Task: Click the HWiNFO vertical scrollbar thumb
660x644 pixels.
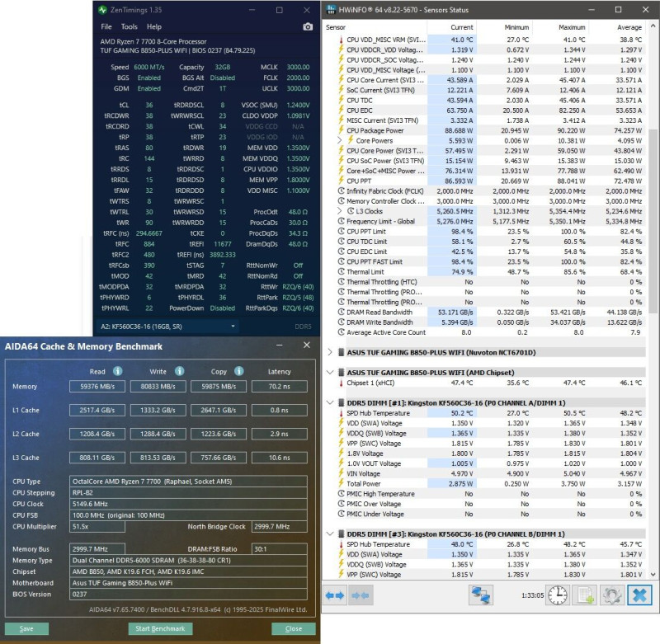Action: click(x=653, y=221)
